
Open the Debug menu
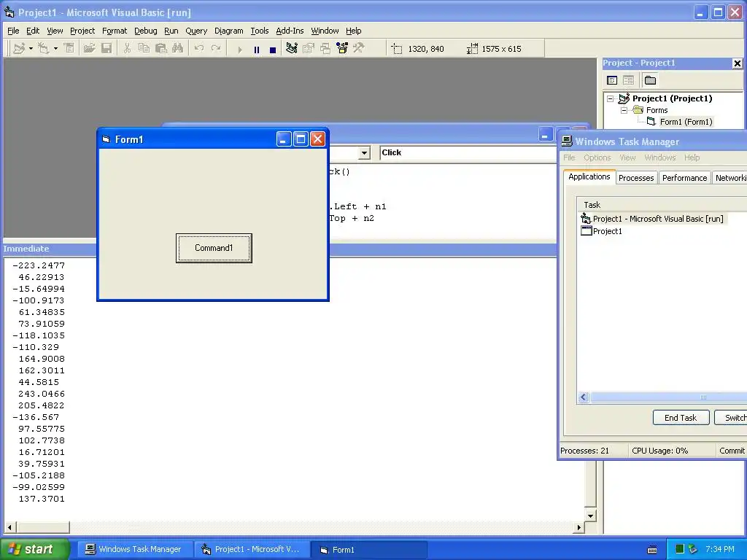pyautogui.click(x=145, y=31)
